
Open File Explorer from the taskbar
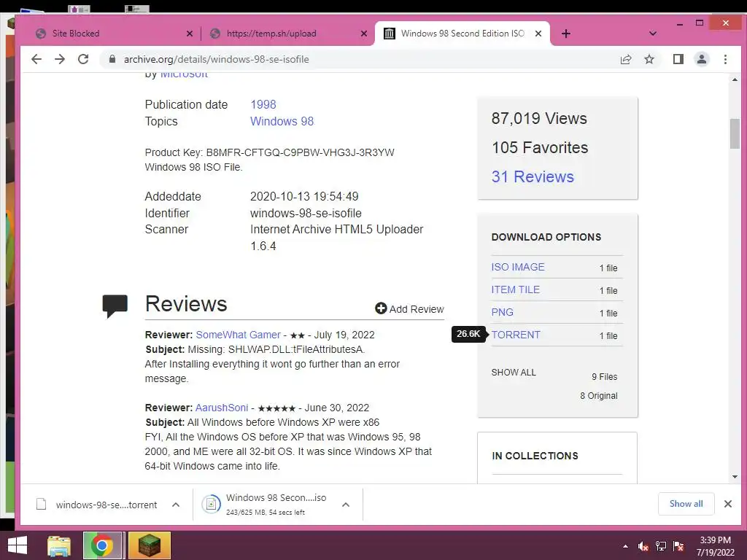tap(59, 545)
